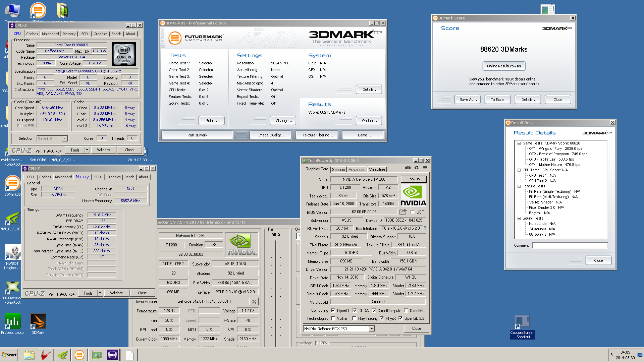Toggle the CUDA checkbox in GPU-Z
The height and width of the screenshot is (362, 644).
tap(355, 311)
